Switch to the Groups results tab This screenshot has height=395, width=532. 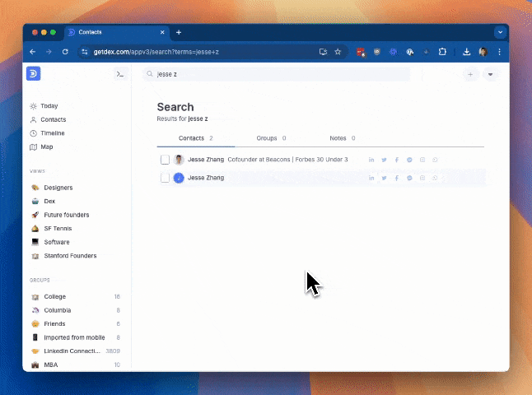pos(271,138)
